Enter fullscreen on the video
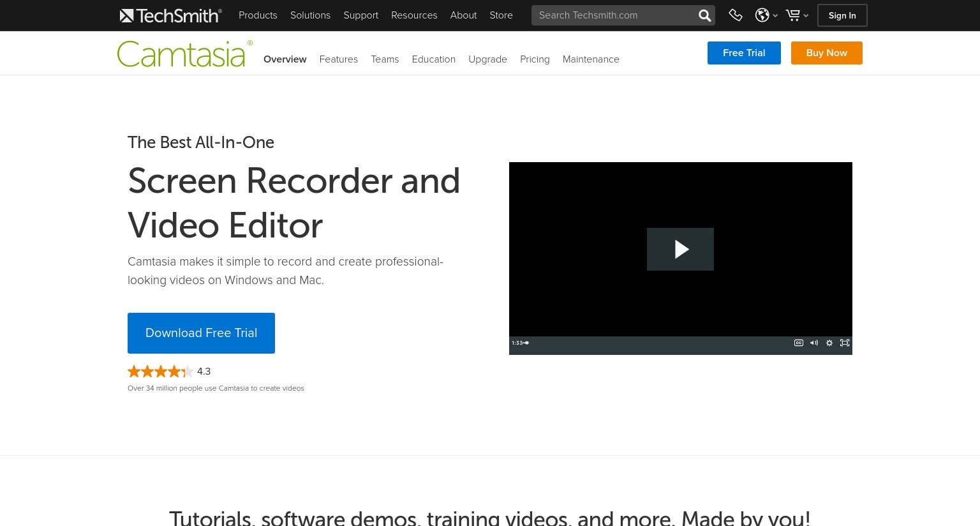980x526 pixels. 845,343
